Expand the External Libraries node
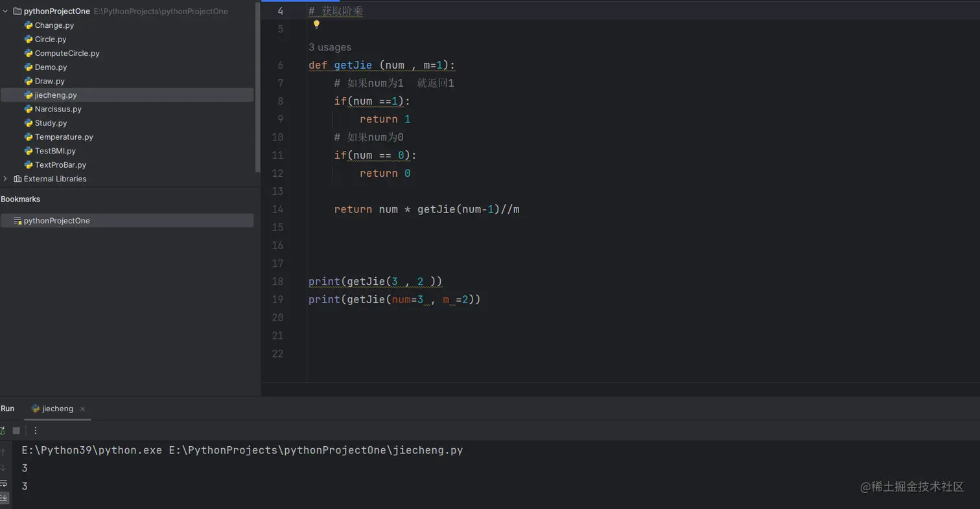 point(5,179)
